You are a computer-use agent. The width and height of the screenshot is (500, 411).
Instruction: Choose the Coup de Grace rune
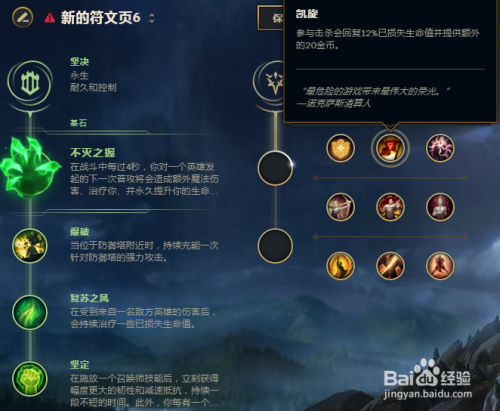340,266
